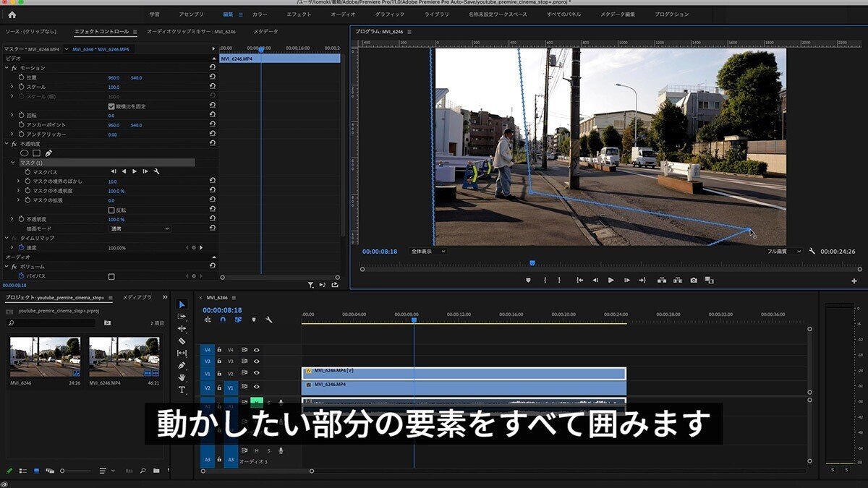This screenshot has width=868, height=488.
Task: Toggle V4 track output eye
Action: 256,350
